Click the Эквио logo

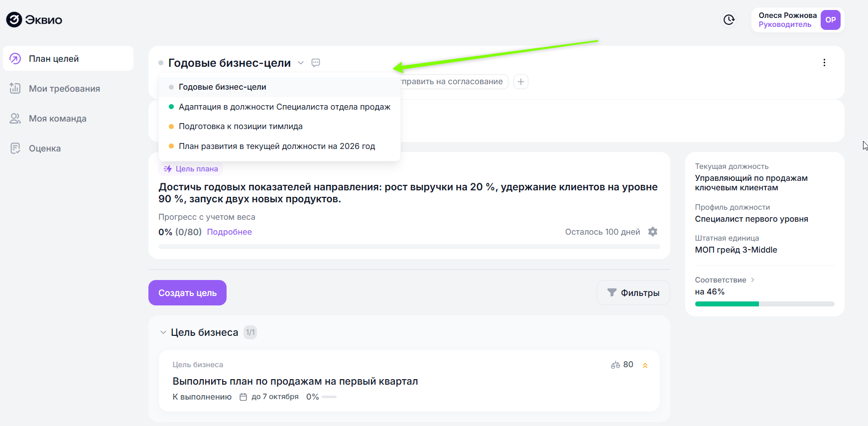[34, 20]
